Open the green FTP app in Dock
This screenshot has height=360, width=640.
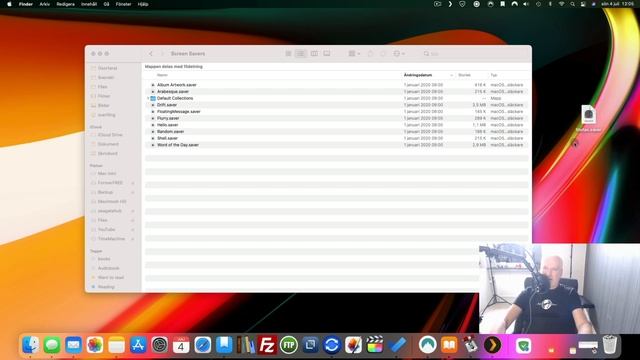(x=289, y=345)
